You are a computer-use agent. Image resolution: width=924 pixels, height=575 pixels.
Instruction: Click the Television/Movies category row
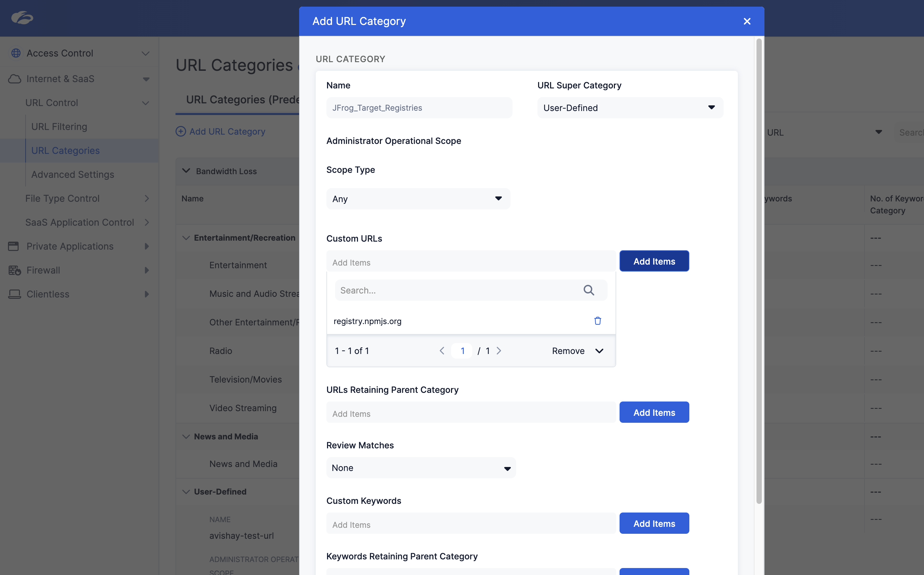coord(246,380)
